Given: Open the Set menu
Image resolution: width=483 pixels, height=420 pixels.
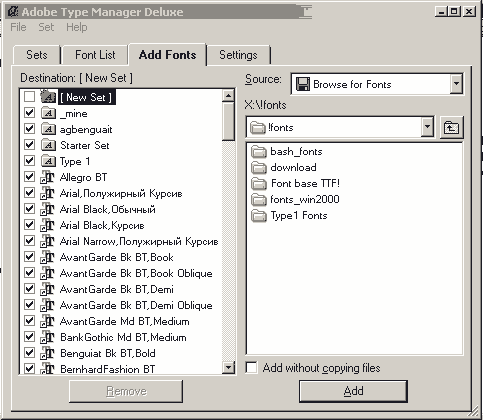Looking at the screenshot, I should click(46, 27).
